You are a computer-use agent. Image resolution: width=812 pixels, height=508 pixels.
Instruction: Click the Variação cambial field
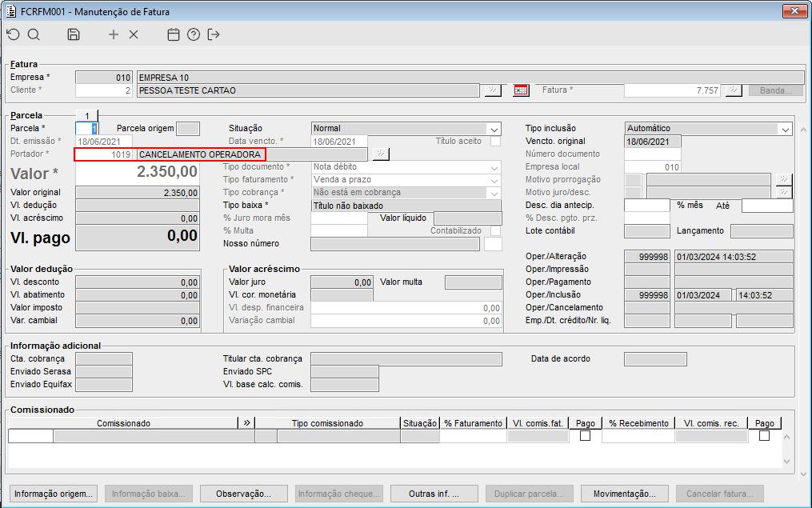pos(406,321)
